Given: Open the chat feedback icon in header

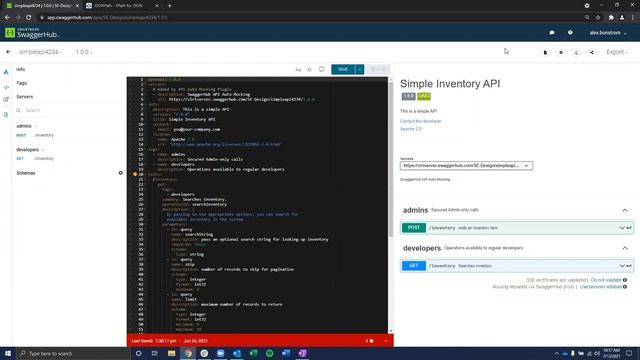Looking at the screenshot, I should point(552,33).
